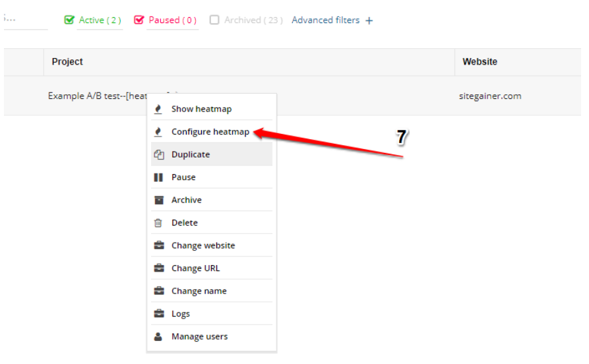Screen dimensions: 589x364
Task: Click the Website column header
Action: (x=480, y=61)
